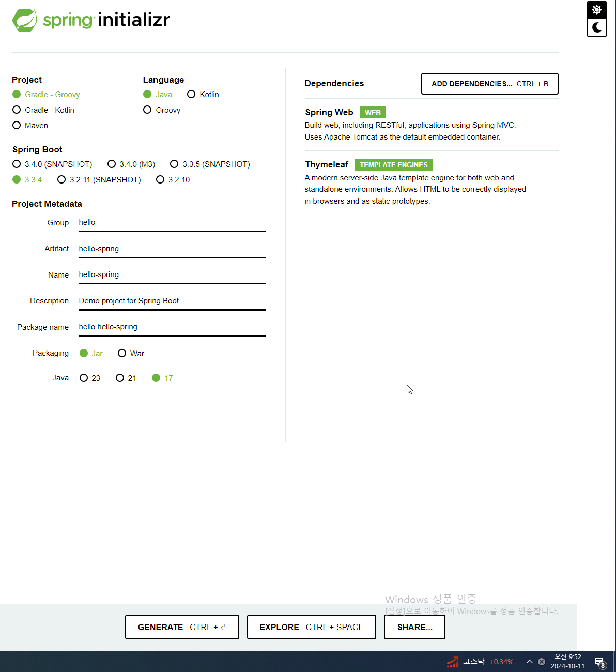Select Spring Boot 3.2.10
The height and width of the screenshot is (672, 616).
pyautogui.click(x=173, y=180)
